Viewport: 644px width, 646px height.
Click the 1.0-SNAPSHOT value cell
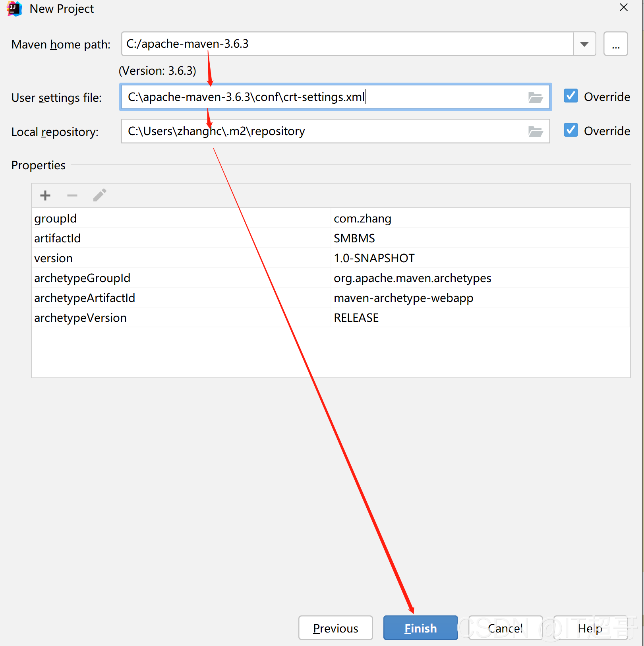[480, 258]
